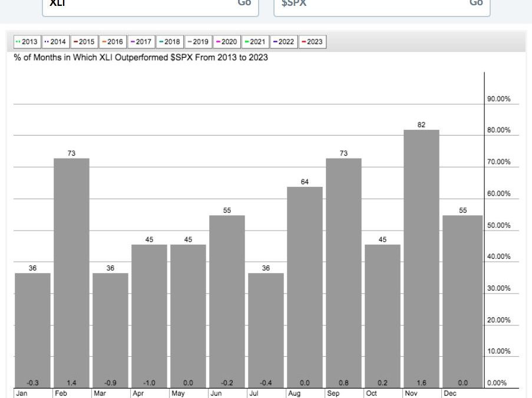Viewport: 532px width, 398px height.
Task: Click the -0.9 average return in March bar
Action: (x=110, y=383)
